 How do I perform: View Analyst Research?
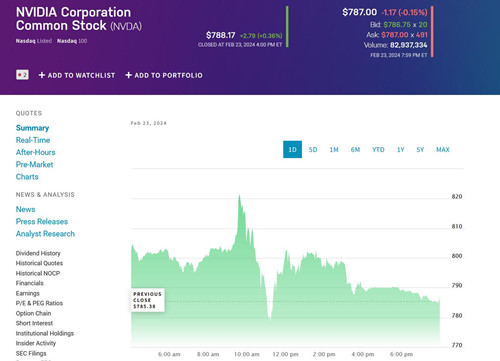(x=45, y=234)
